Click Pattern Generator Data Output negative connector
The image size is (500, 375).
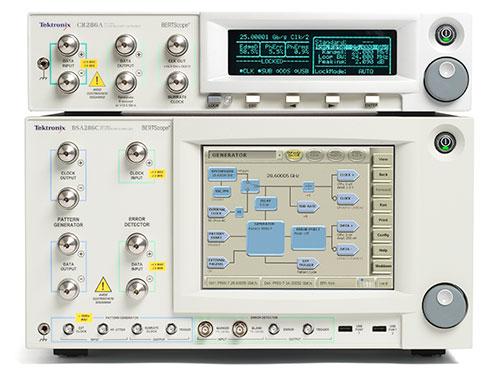pyautogui.click(x=68, y=289)
